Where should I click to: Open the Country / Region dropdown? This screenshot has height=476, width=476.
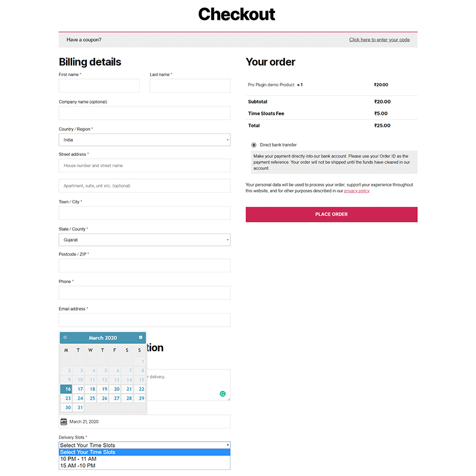point(145,140)
